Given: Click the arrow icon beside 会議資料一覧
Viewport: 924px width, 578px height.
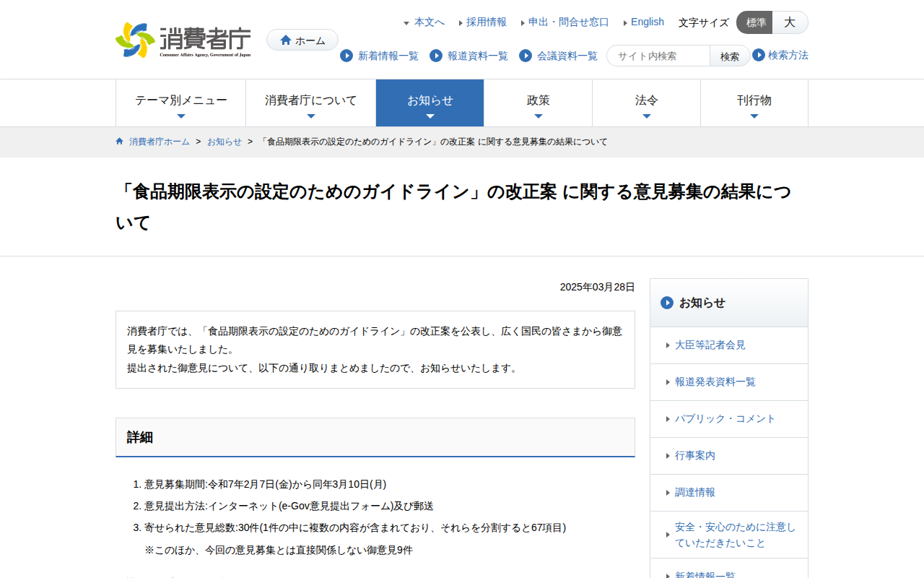Looking at the screenshot, I should coord(526,56).
